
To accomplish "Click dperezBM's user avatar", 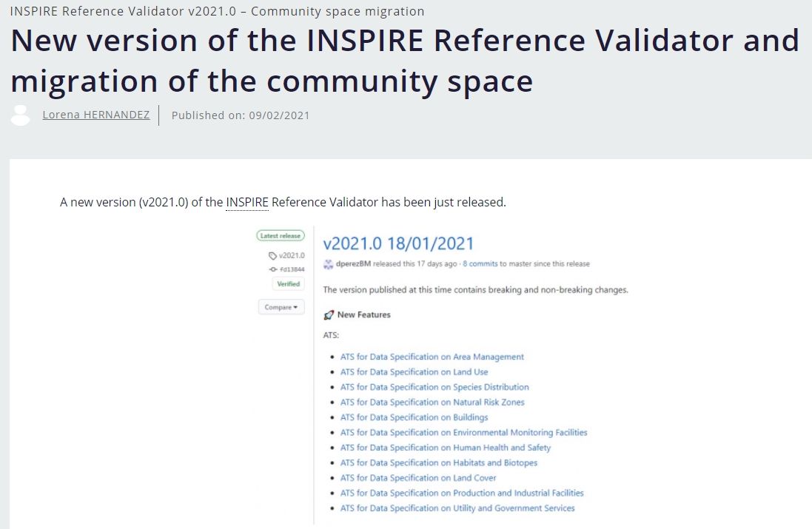I will coord(329,264).
